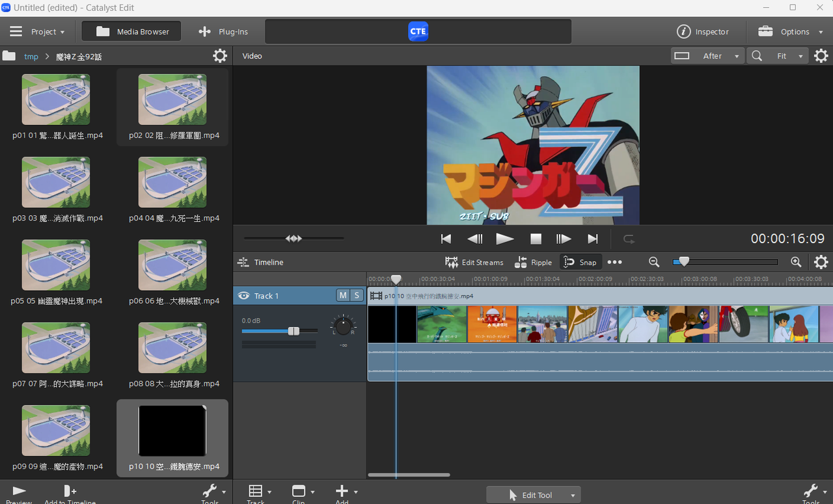The width and height of the screenshot is (833, 504).
Task: Zoom out the timeline
Action: pos(654,262)
